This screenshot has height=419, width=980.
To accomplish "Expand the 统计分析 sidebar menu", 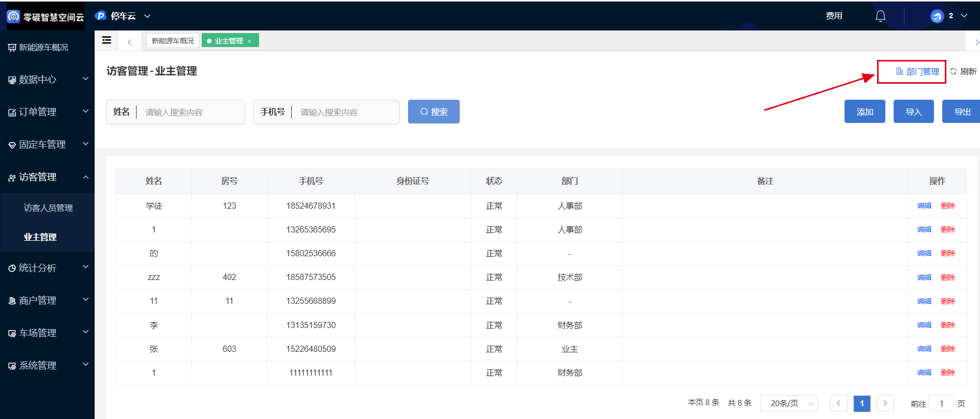I will pos(47,268).
